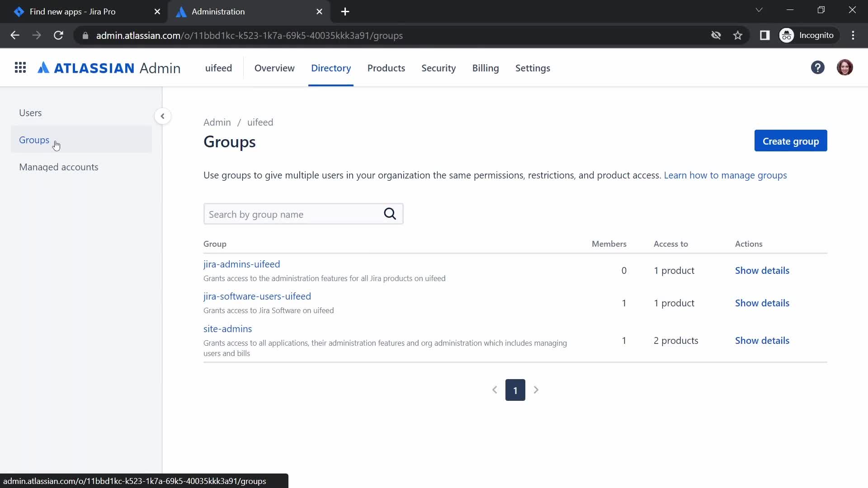Screen dimensions: 868x488
Task: Click the uifeed breadcrumb
Action: 260,122
